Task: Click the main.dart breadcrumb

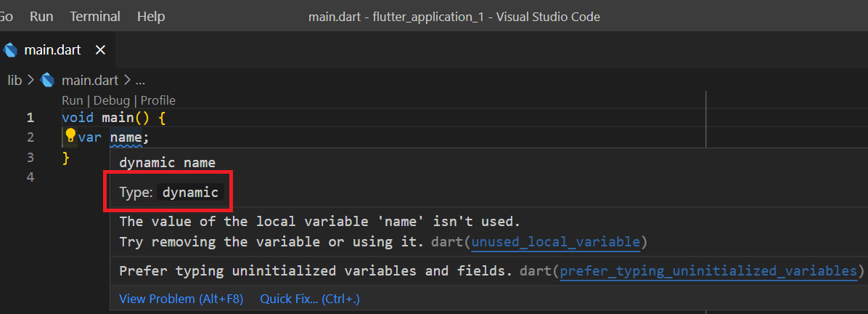Action: click(90, 81)
